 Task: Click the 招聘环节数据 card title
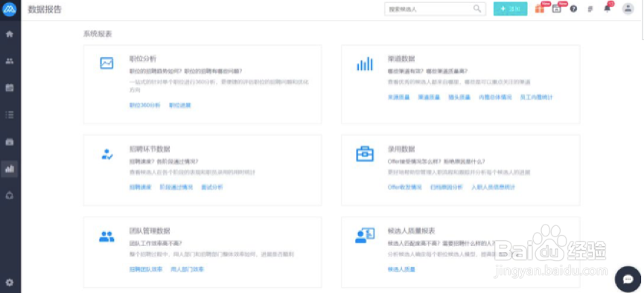pos(150,149)
